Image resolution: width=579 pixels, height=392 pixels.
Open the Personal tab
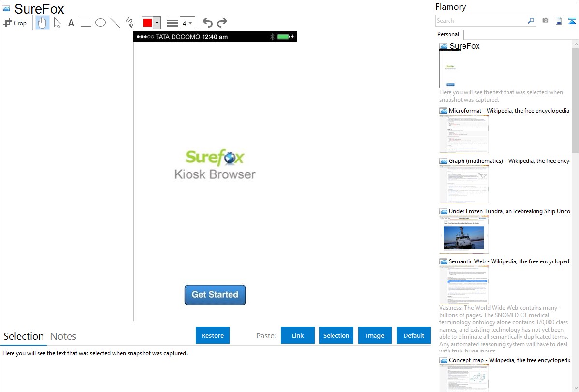pyautogui.click(x=449, y=34)
